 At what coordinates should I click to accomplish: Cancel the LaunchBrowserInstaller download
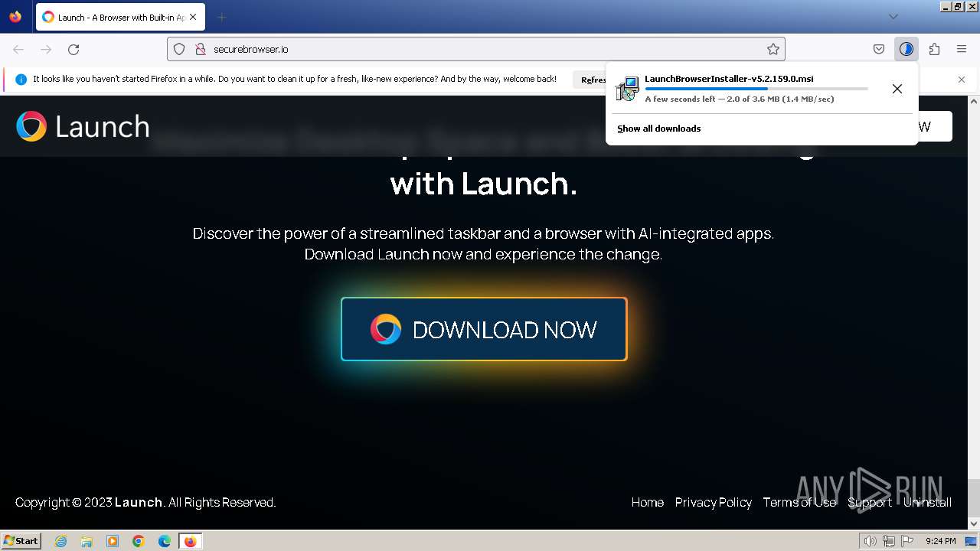click(897, 89)
